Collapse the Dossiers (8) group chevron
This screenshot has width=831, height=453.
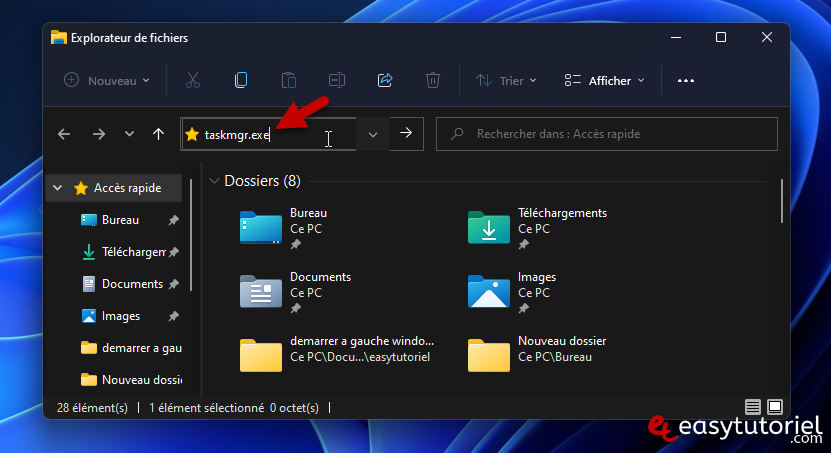point(214,181)
